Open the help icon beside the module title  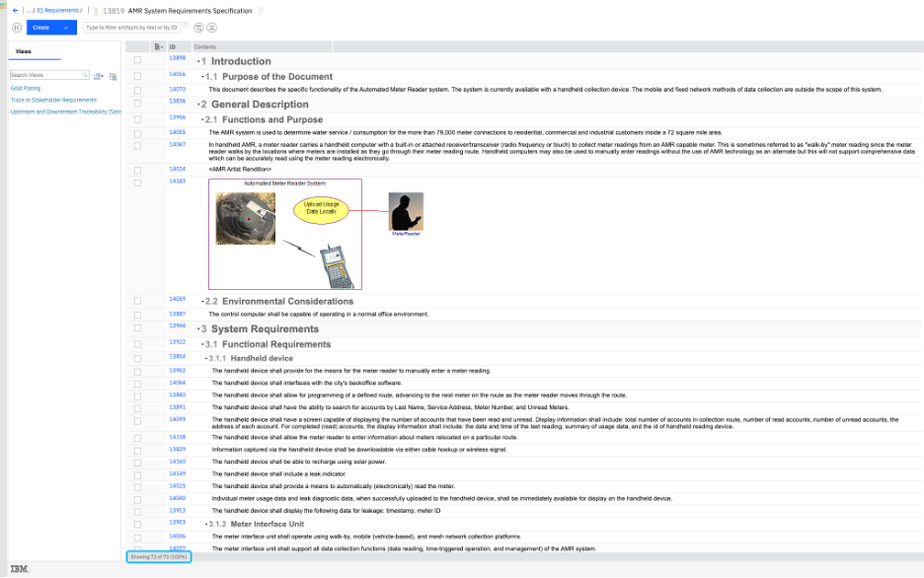point(261,11)
